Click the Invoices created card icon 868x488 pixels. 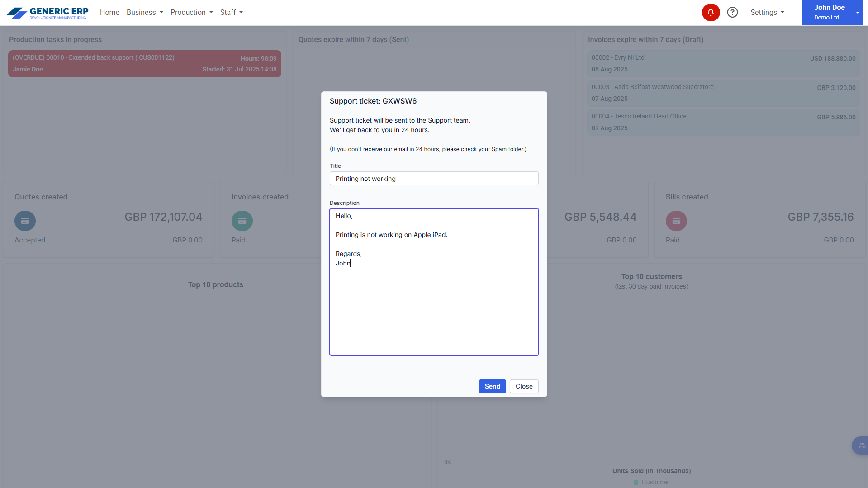tap(242, 221)
